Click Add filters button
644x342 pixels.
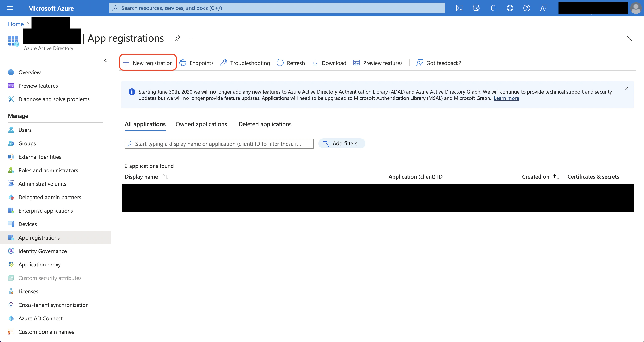(342, 143)
